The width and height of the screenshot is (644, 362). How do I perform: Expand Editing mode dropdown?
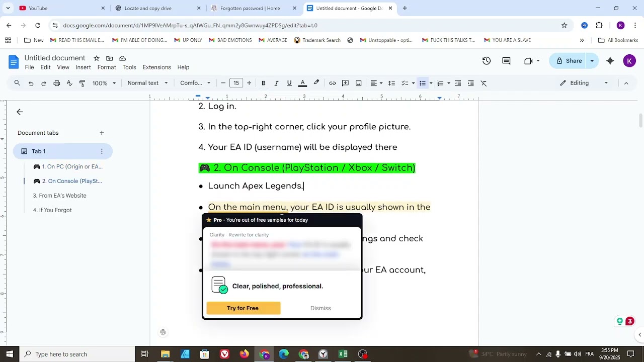click(x=584, y=83)
